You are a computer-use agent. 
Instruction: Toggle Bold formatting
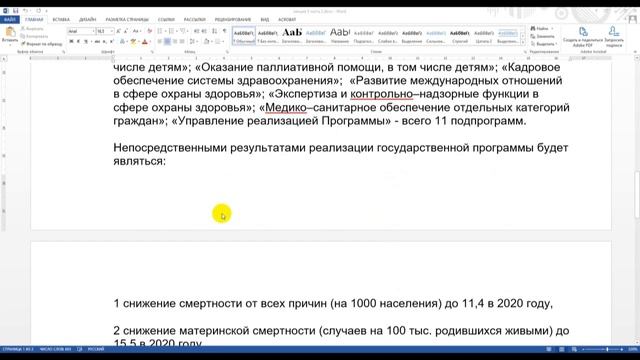tap(71, 41)
